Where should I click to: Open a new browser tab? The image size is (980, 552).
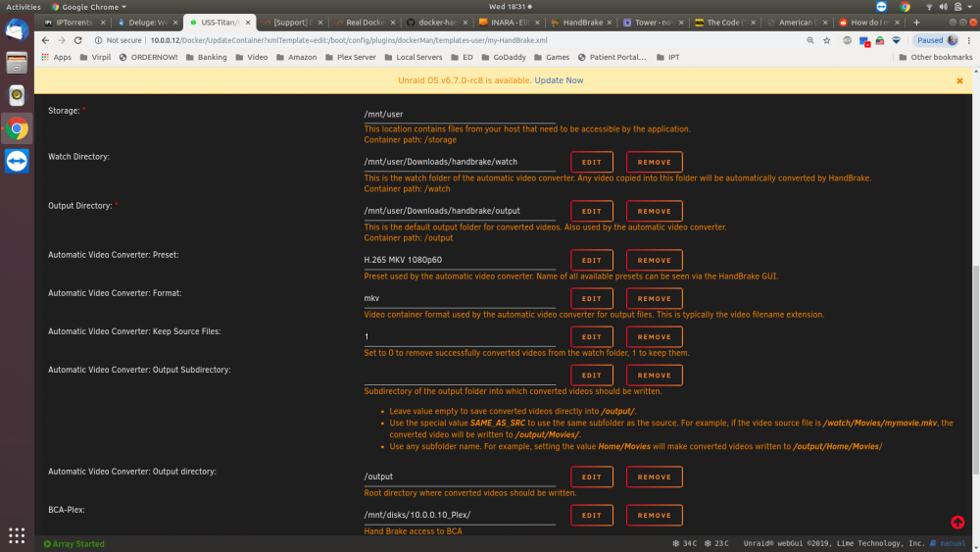pos(916,22)
